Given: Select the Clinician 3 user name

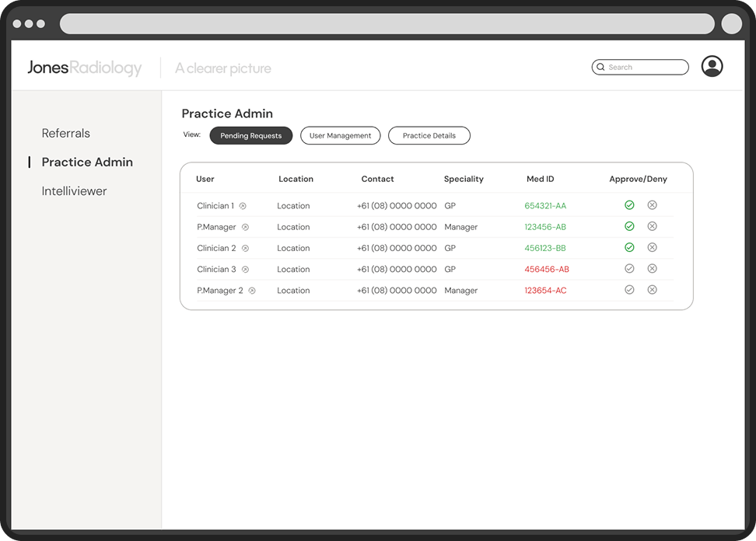Looking at the screenshot, I should coord(216,269).
